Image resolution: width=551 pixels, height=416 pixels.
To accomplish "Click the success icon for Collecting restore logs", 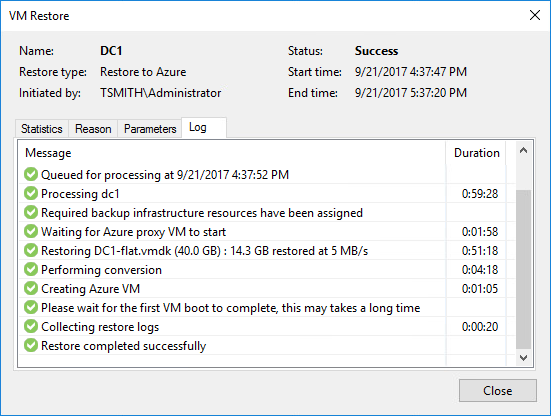I will [31, 326].
